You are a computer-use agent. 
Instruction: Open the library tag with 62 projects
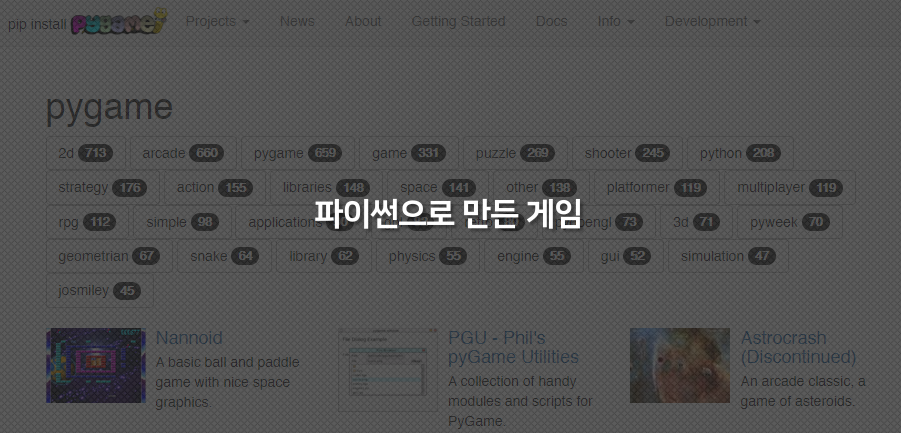324,256
